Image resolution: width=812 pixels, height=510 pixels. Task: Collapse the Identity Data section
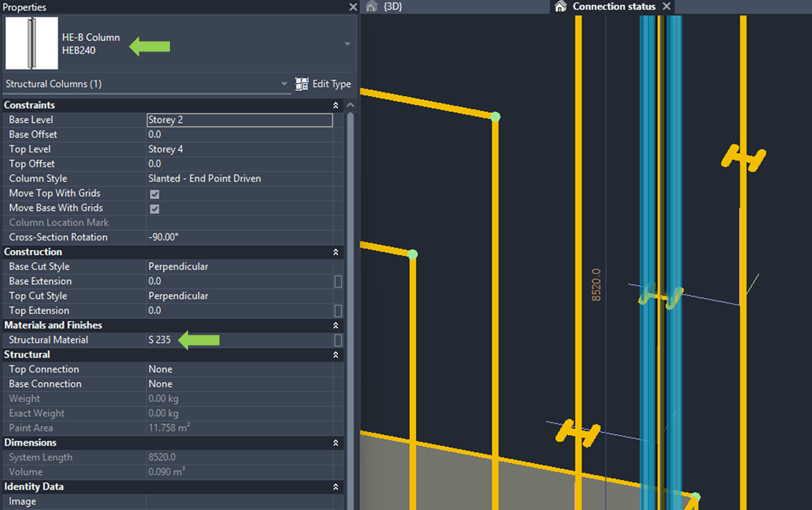pos(336,486)
